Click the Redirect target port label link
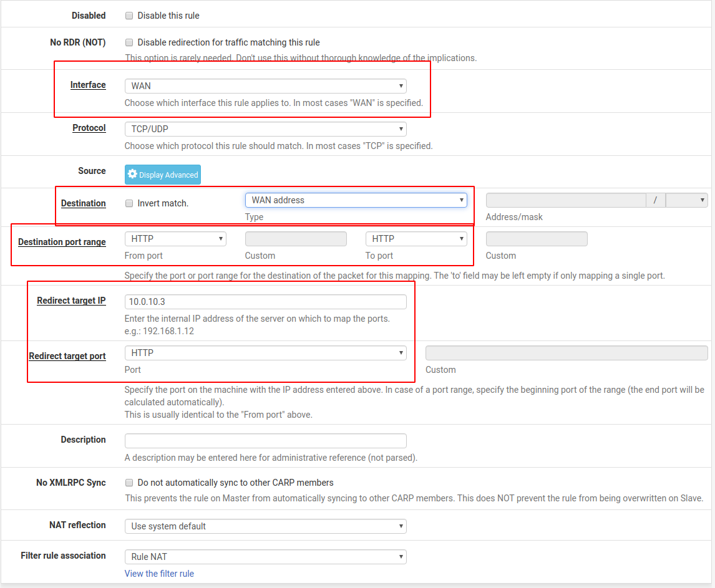 [x=67, y=356]
